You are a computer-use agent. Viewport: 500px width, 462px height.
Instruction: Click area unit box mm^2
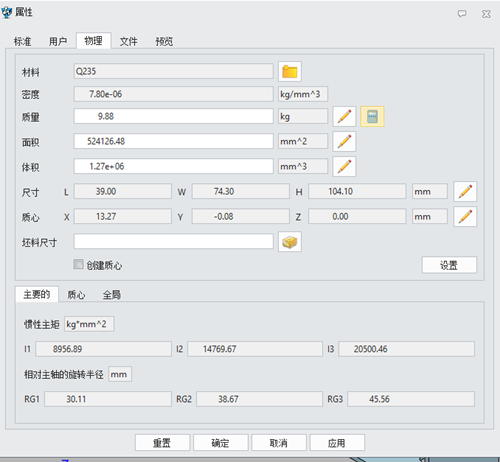[303, 141]
